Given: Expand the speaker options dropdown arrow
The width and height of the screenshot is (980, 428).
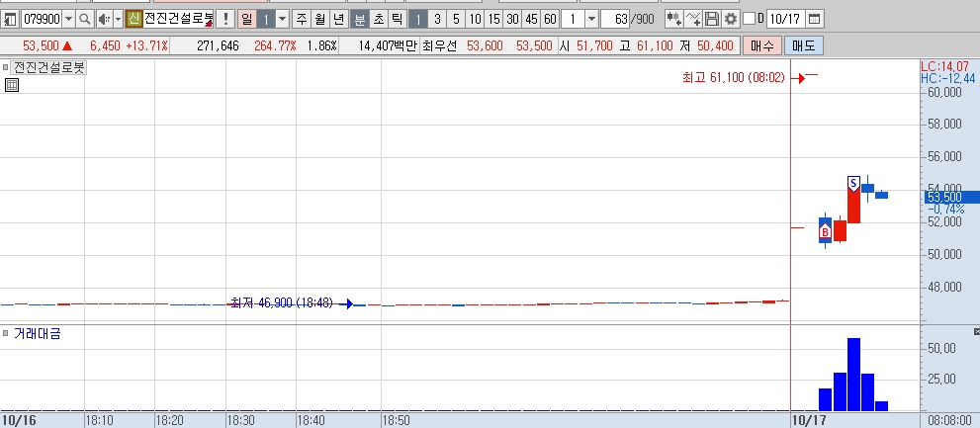Looking at the screenshot, I should coord(118,19).
